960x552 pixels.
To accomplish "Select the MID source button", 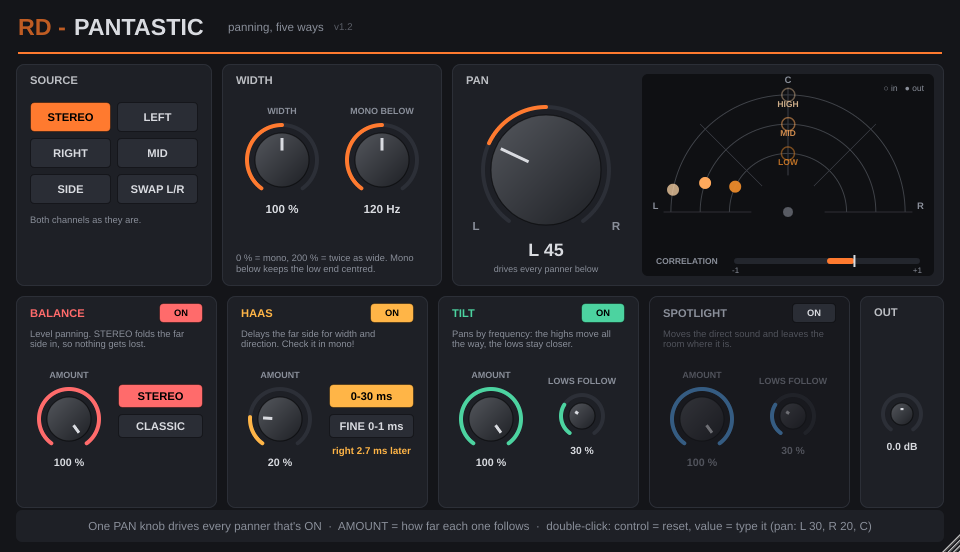I will pyautogui.click(x=157, y=153).
